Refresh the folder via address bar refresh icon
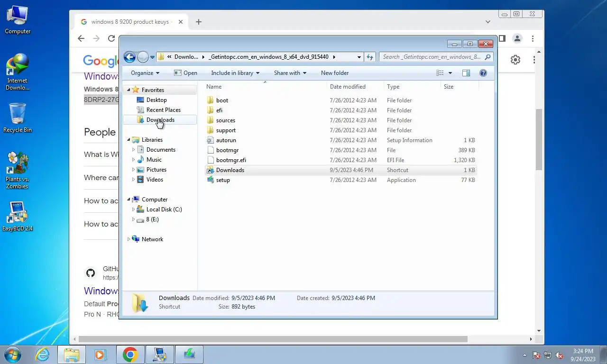Image resolution: width=607 pixels, height=364 pixels. point(370,57)
